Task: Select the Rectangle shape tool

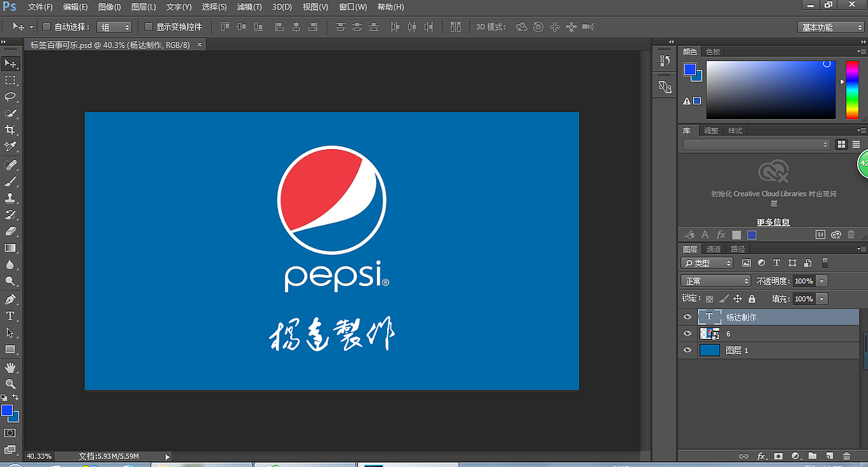Action: (10, 349)
